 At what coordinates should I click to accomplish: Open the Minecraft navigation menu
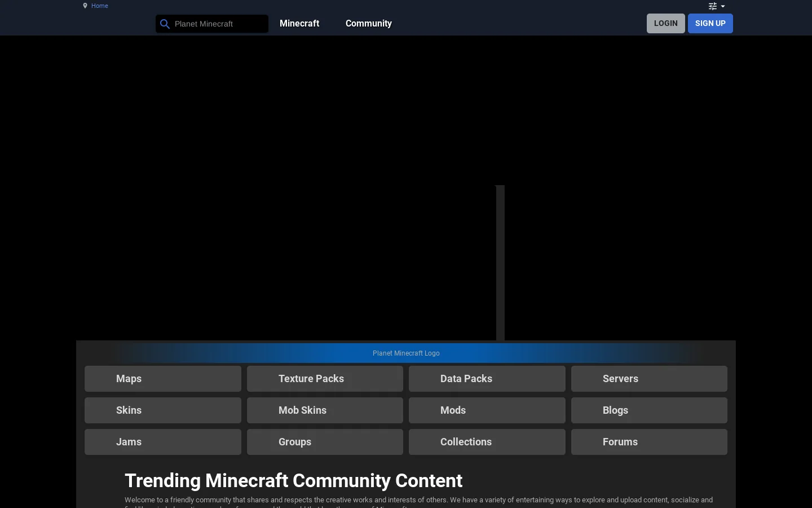click(299, 23)
